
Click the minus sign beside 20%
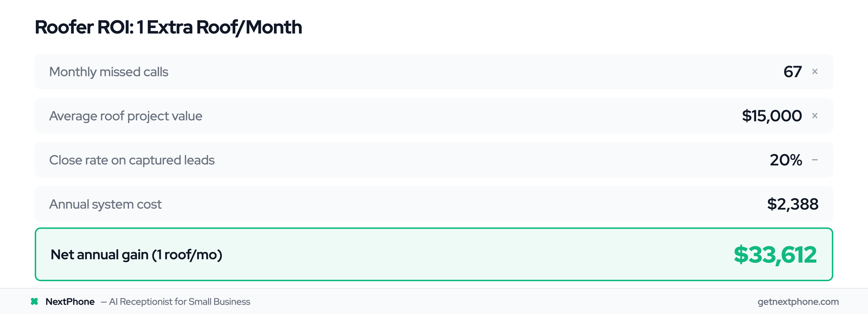click(x=815, y=160)
